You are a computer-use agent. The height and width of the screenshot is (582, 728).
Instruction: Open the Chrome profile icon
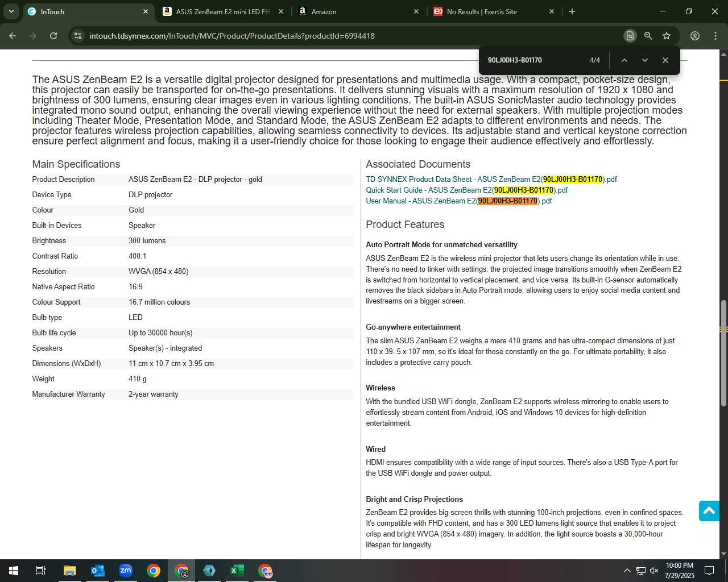(695, 36)
